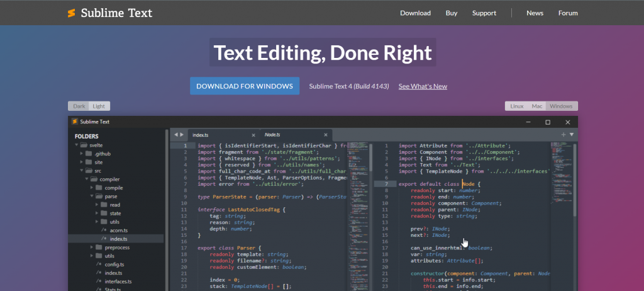Collapse the compiler folder
The height and width of the screenshot is (291, 644).
coord(87,179)
